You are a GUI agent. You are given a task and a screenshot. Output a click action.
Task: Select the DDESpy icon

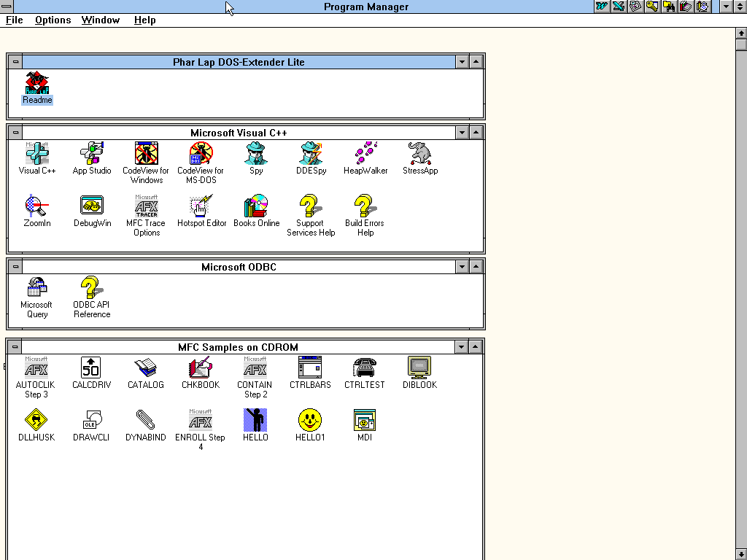pyautogui.click(x=311, y=153)
